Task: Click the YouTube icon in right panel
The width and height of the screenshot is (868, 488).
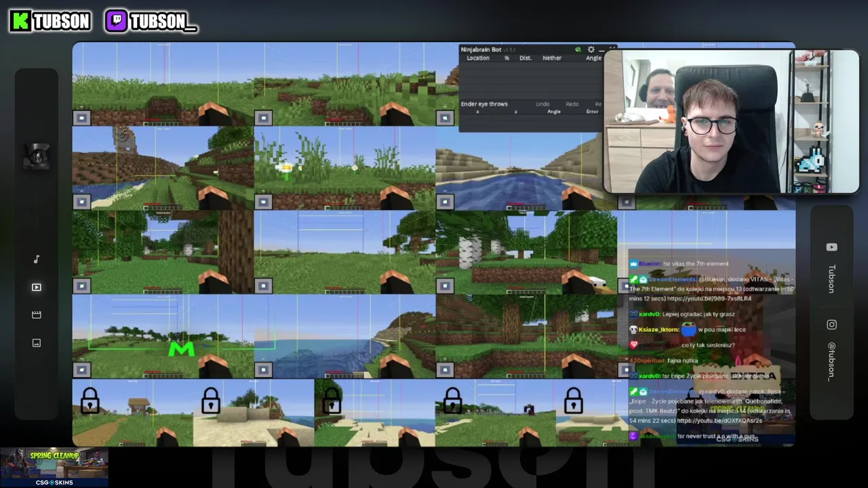Action: (831, 247)
